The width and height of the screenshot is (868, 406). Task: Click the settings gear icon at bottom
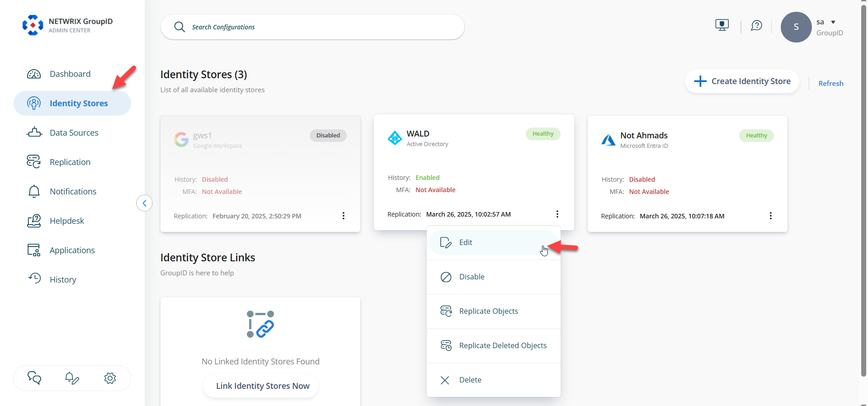pyautogui.click(x=110, y=378)
